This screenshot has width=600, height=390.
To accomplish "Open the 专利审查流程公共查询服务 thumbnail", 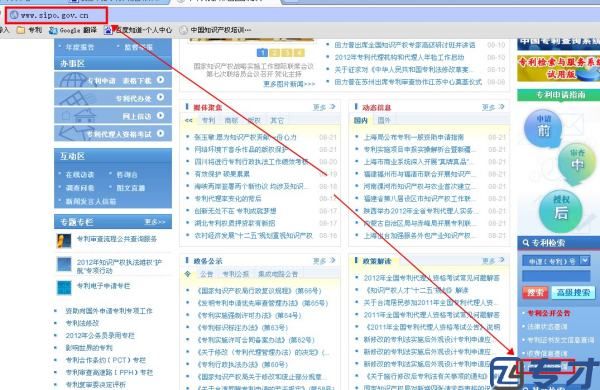I will pos(64,241).
